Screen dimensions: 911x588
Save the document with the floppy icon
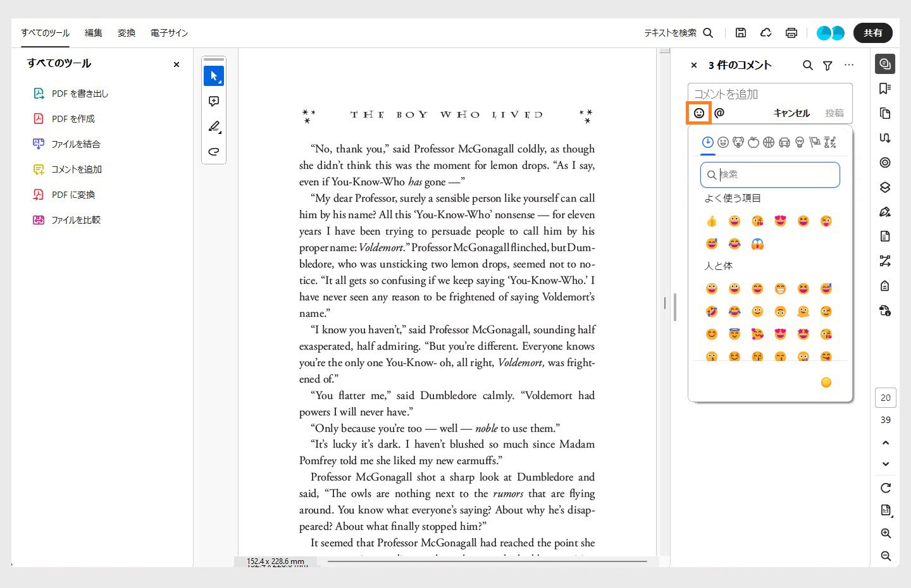[741, 33]
